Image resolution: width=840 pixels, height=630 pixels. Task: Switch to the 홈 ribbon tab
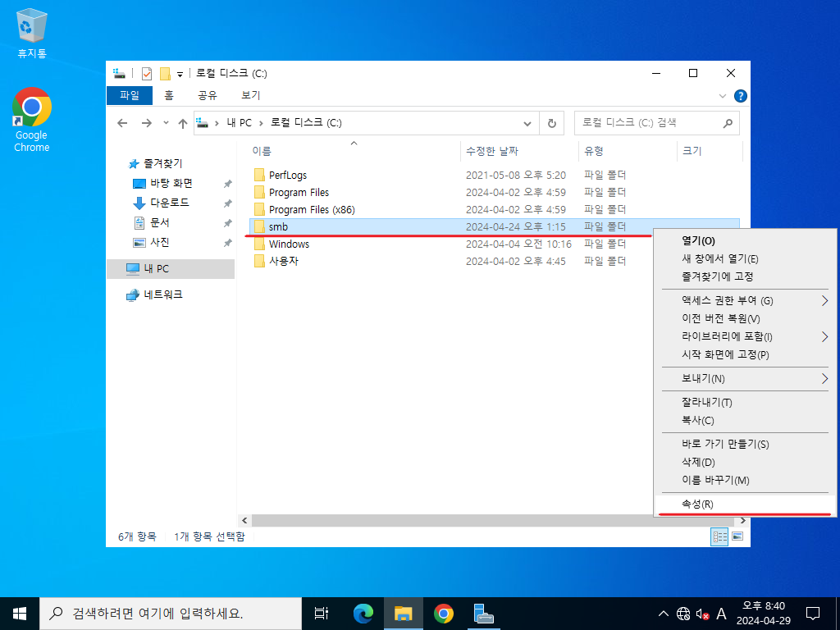click(169, 95)
